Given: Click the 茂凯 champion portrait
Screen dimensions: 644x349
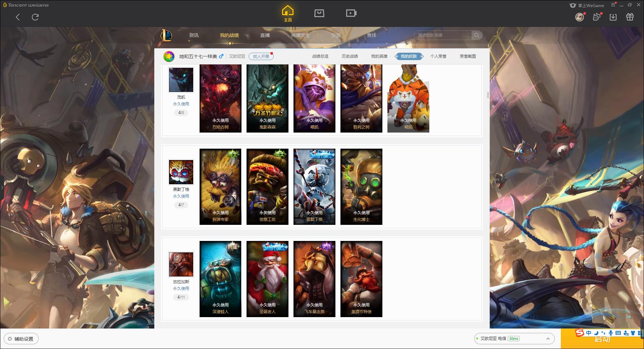Looking at the screenshot, I should [x=181, y=80].
